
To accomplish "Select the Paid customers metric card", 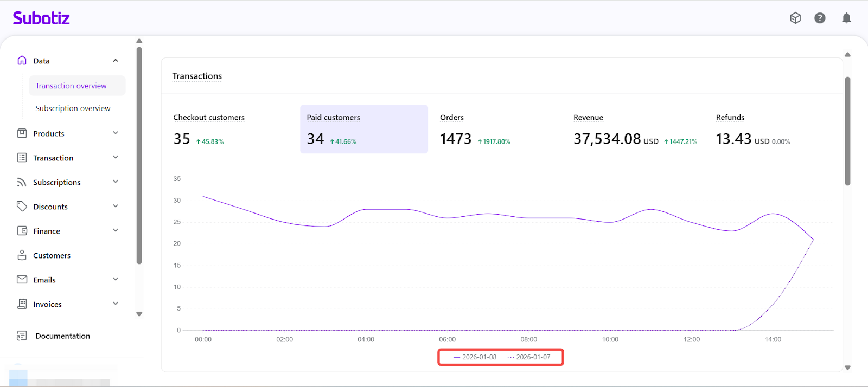I will tap(363, 129).
